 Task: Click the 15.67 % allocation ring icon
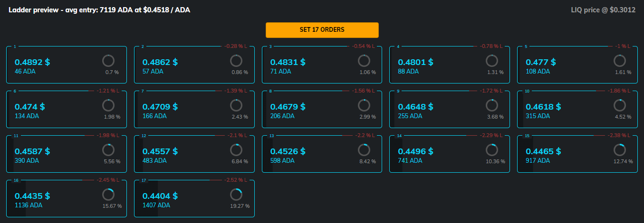point(108,195)
